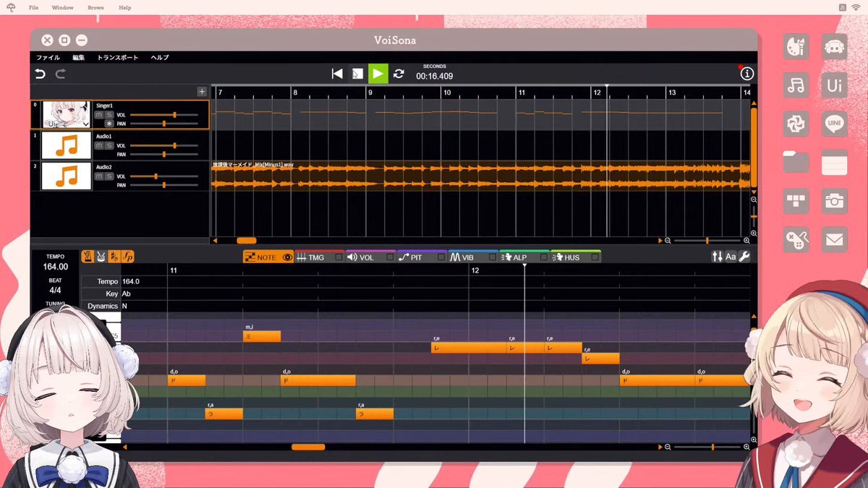Open the mail envelope desktop icon
The height and width of the screenshot is (488, 868).
835,239
